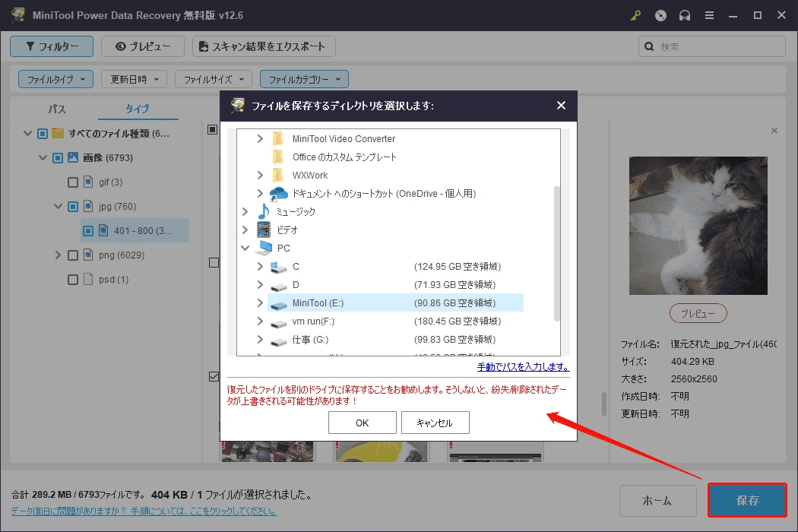Open the hamburger menu icon

709,14
